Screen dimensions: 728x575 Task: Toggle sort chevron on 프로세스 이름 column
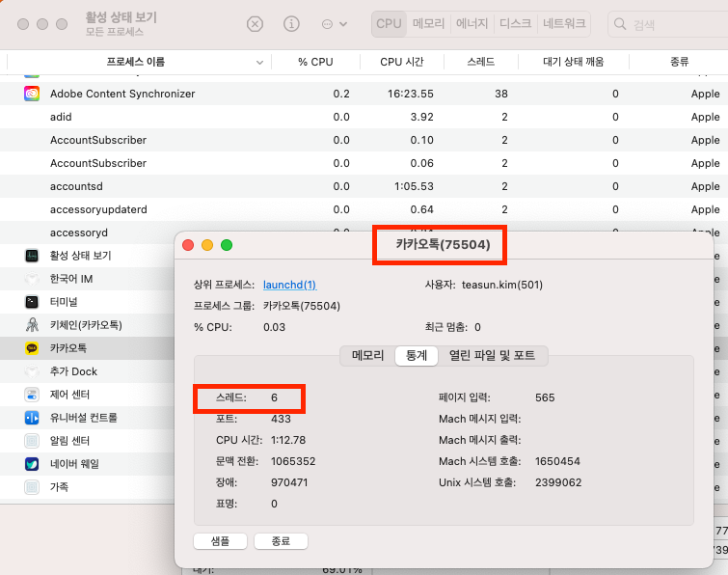pos(259,63)
